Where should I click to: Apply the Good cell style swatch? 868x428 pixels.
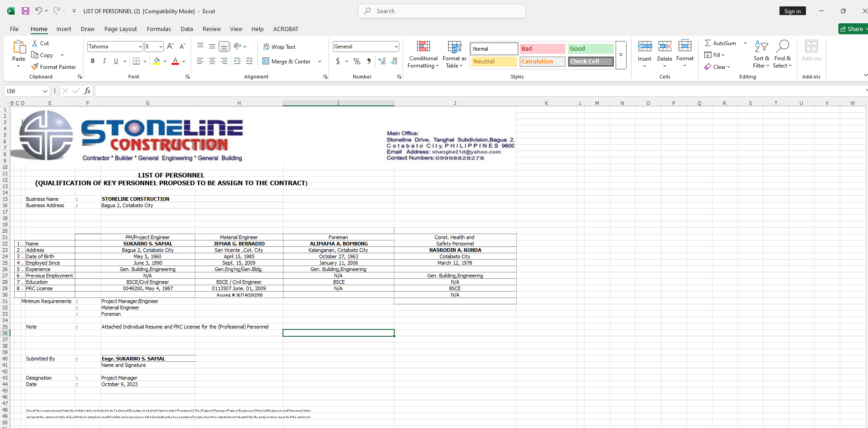pyautogui.click(x=591, y=48)
